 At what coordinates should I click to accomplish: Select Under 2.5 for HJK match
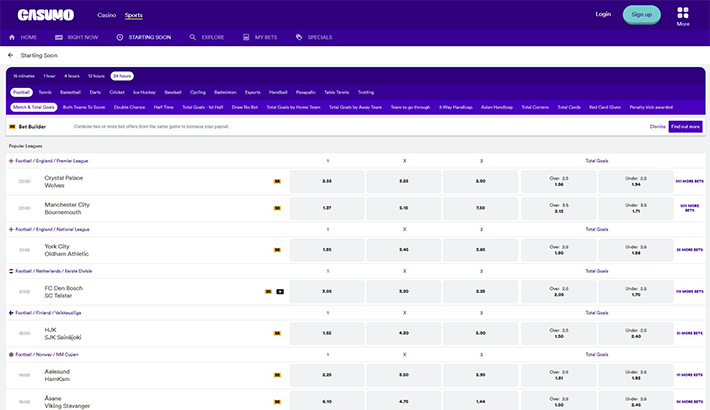(x=636, y=333)
